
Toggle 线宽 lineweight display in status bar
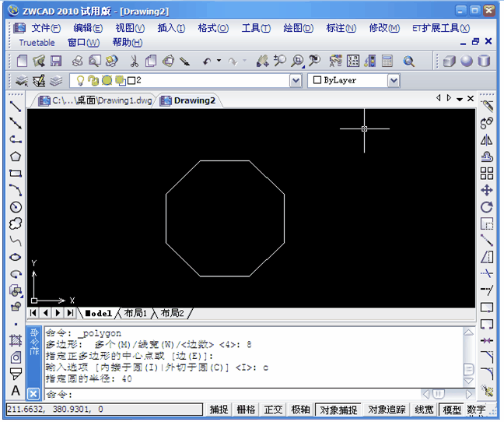424,409
